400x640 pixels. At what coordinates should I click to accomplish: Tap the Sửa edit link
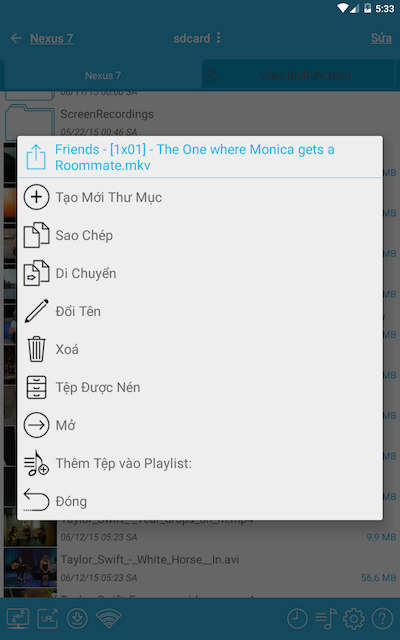click(381, 38)
